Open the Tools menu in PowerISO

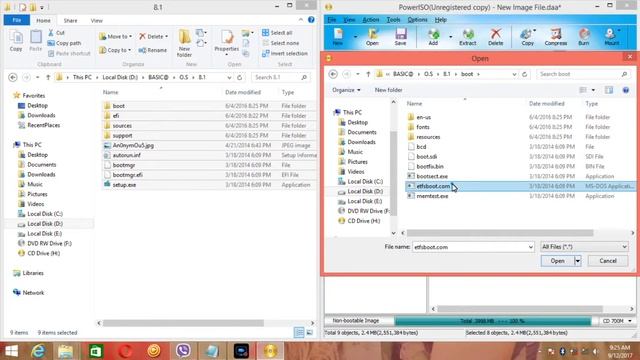(x=393, y=20)
